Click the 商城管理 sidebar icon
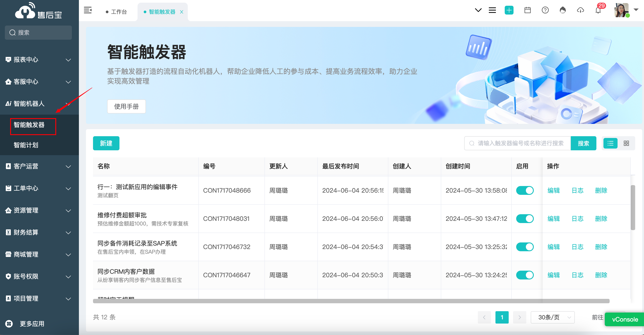 click(8, 254)
